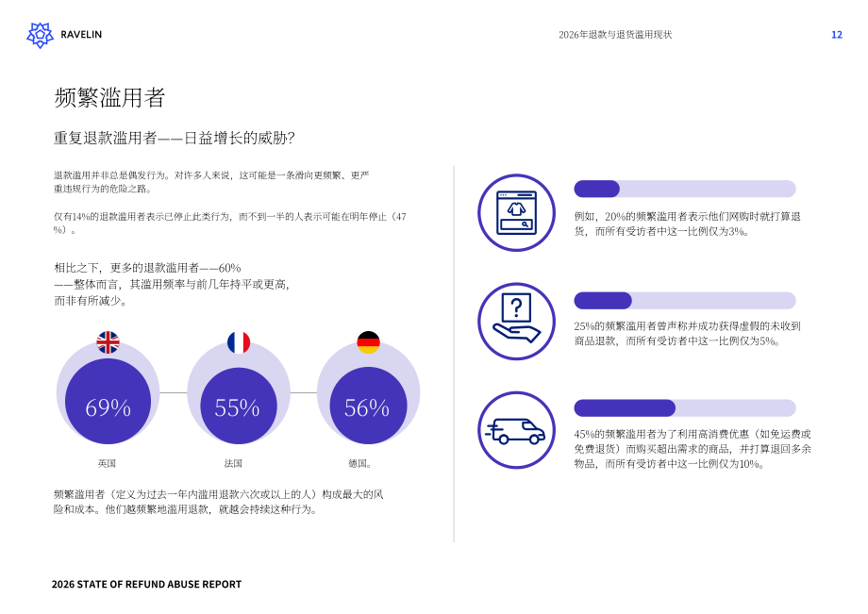Click the hand holding question box icon
Image resolution: width=868 pixels, height=614 pixels.
pos(516,322)
